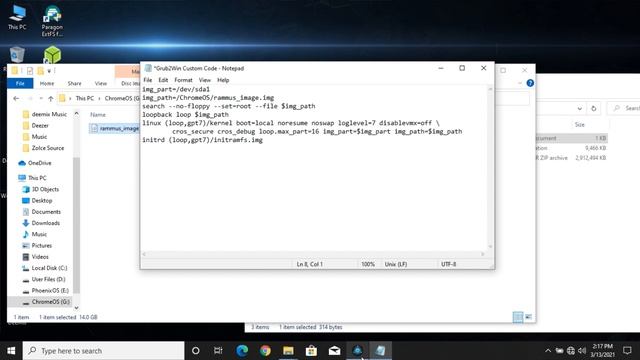This screenshot has width=640, height=360.
Task: Open Mail app from the taskbar
Action: [x=335, y=351]
